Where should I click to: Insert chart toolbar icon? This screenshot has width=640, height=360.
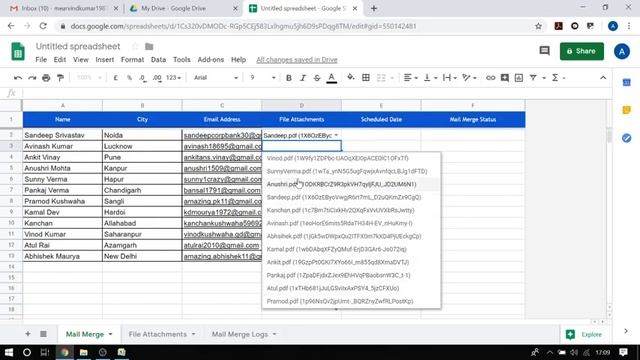(x=519, y=78)
